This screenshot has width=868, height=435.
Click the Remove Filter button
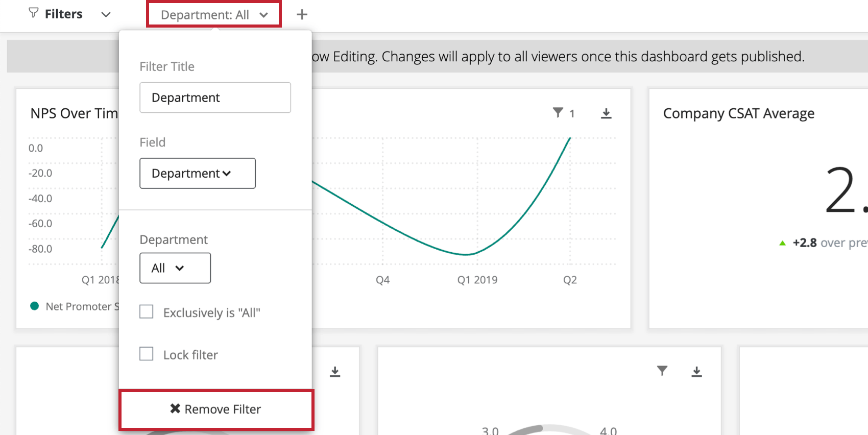pos(216,408)
